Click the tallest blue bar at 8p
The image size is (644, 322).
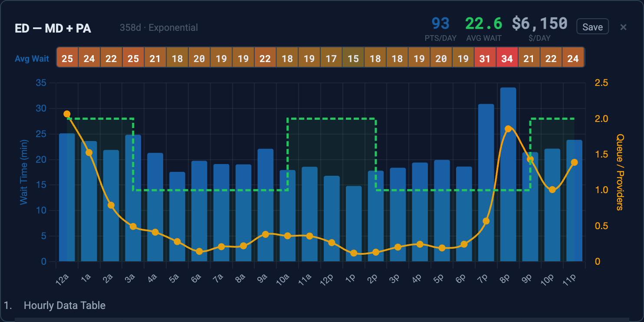(508, 174)
